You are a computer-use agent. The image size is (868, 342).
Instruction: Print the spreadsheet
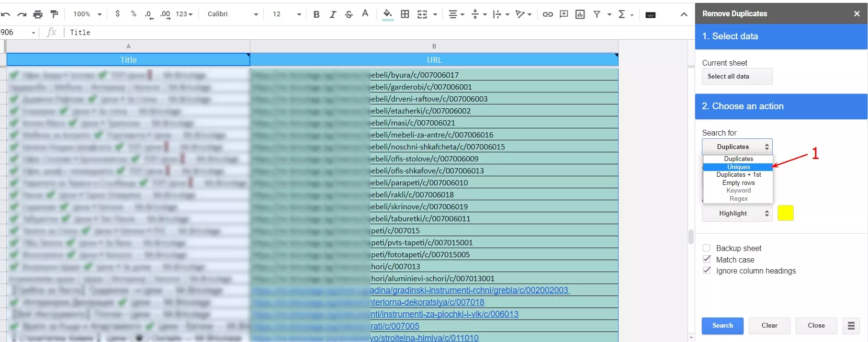[x=38, y=14]
